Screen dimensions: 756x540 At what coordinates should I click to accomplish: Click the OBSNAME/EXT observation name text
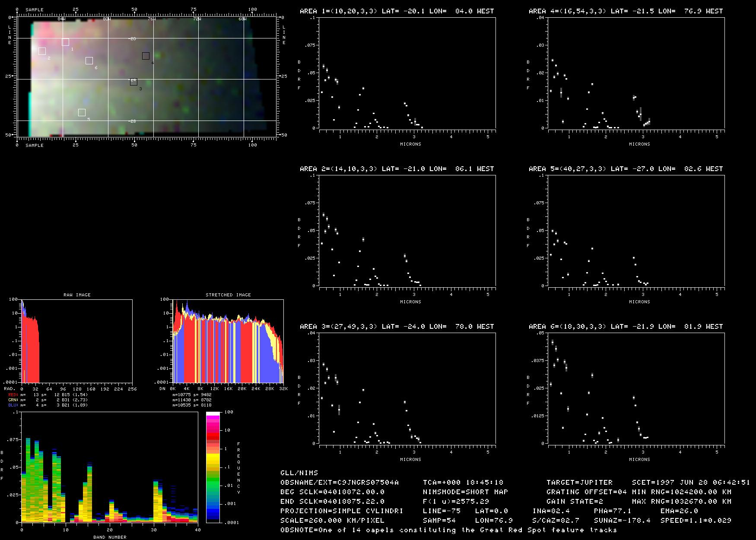[x=340, y=482]
